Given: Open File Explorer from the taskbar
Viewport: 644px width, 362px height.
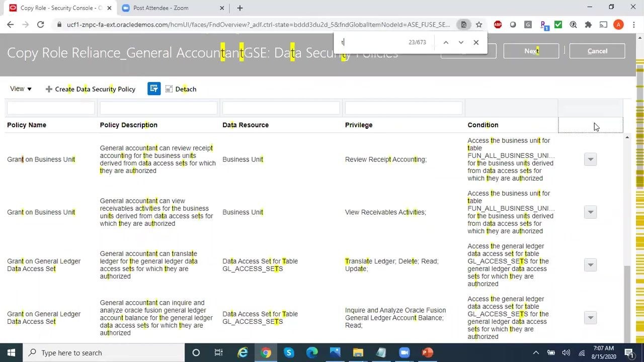Looking at the screenshot, I should (x=358, y=352).
